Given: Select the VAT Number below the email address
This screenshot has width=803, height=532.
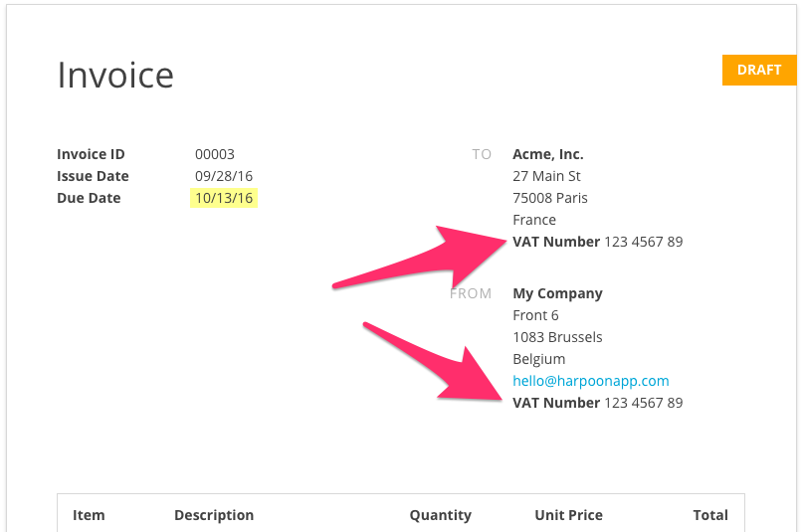Looking at the screenshot, I should [597, 403].
